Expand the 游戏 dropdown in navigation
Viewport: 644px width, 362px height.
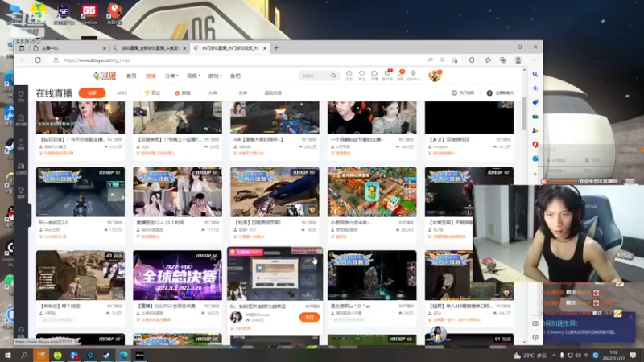point(215,76)
